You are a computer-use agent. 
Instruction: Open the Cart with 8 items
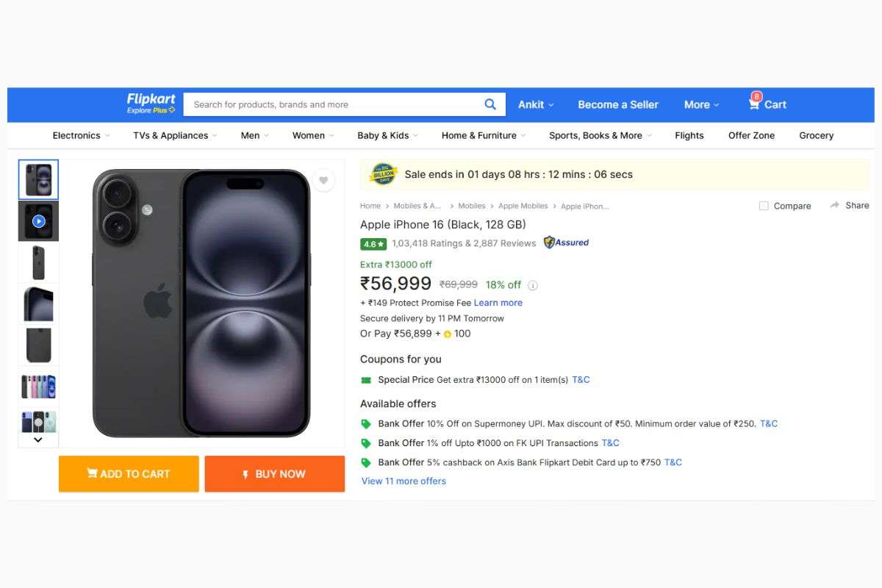pyautogui.click(x=767, y=104)
